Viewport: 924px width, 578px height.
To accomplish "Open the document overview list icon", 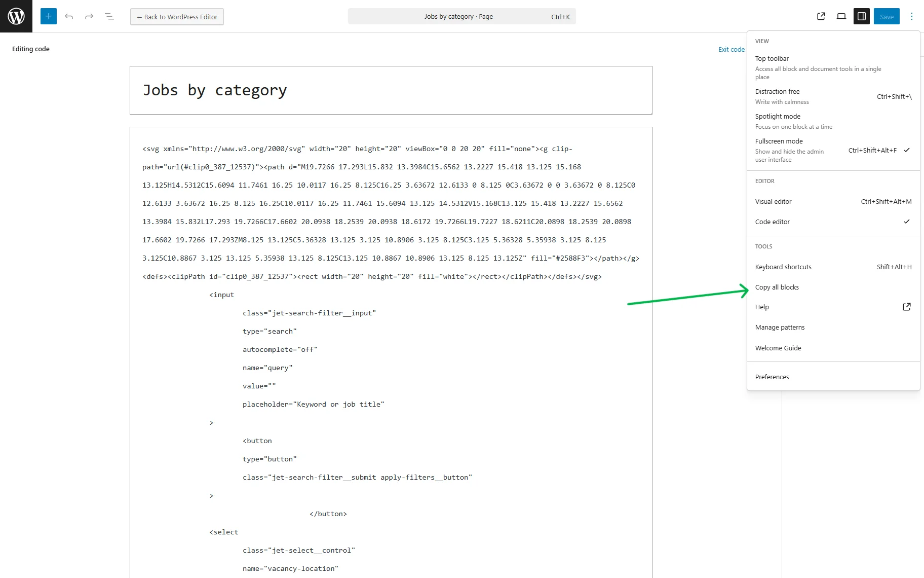I will (109, 16).
